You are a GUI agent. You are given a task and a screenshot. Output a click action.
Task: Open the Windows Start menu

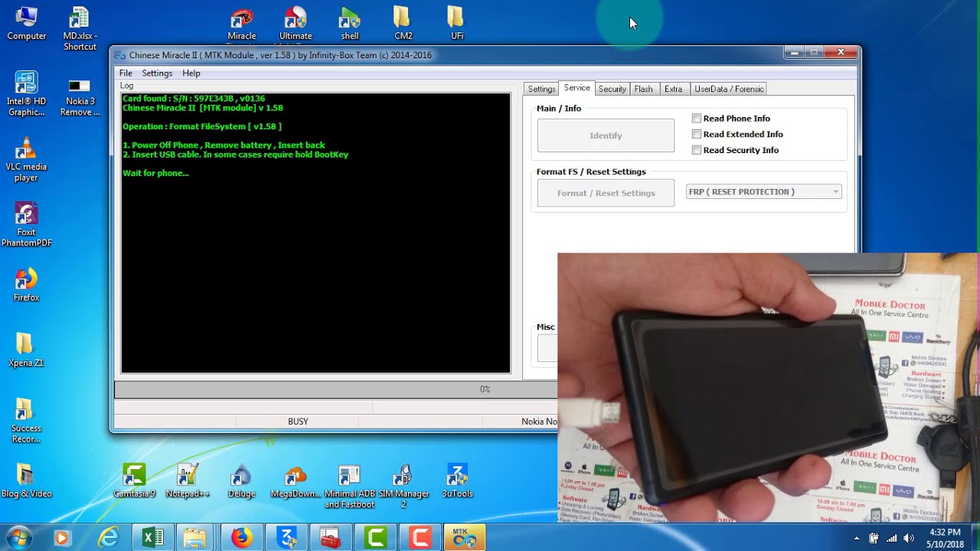18,537
